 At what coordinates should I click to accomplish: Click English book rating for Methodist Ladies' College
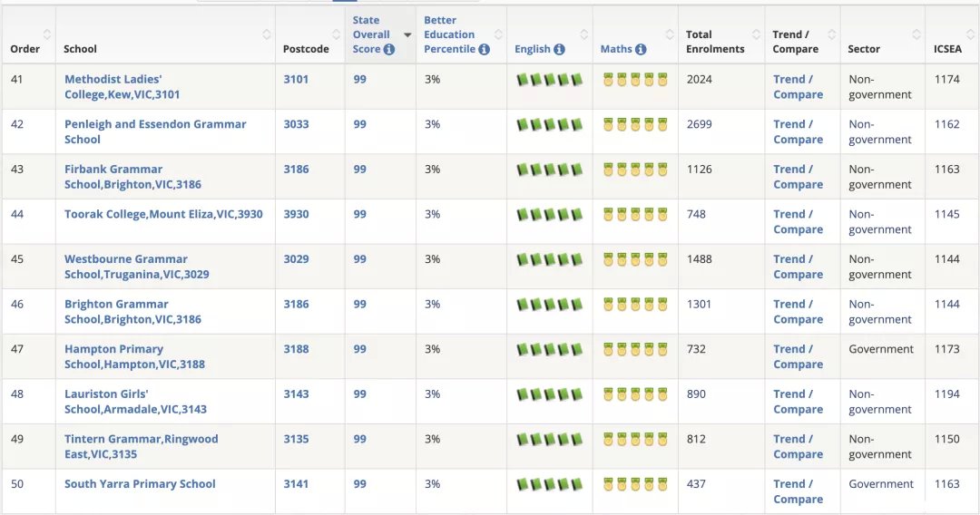(x=549, y=80)
